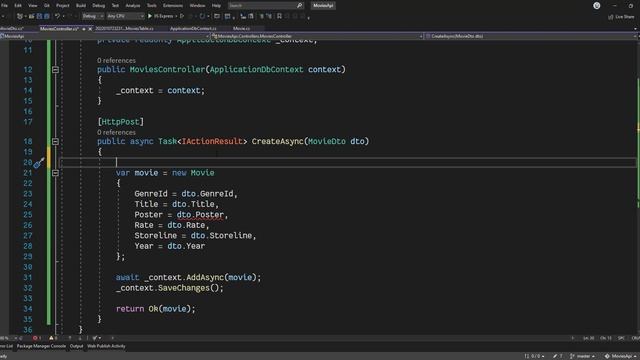The image size is (640, 360).
Task: Open the CreateAsync member navigation dropdown
Action: [x=531, y=36]
